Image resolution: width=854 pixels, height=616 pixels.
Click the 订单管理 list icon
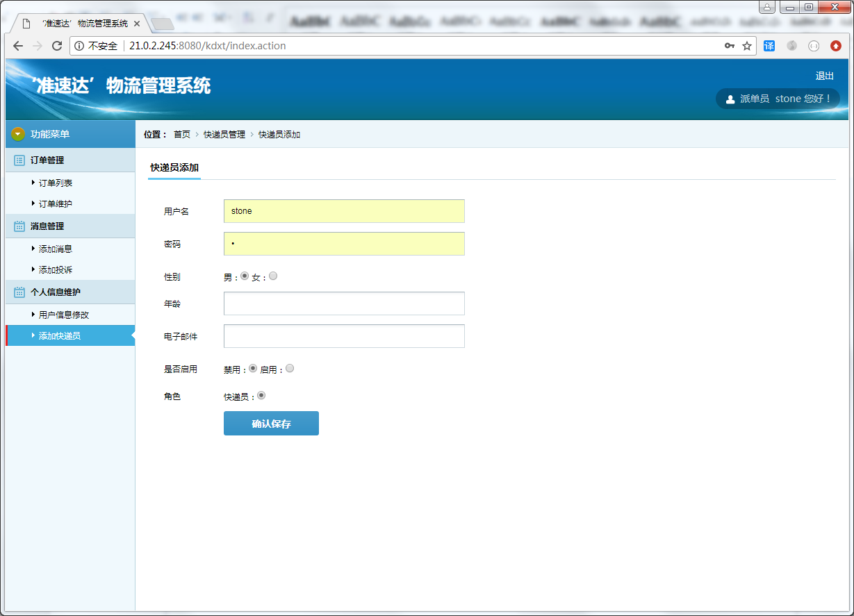(x=19, y=160)
